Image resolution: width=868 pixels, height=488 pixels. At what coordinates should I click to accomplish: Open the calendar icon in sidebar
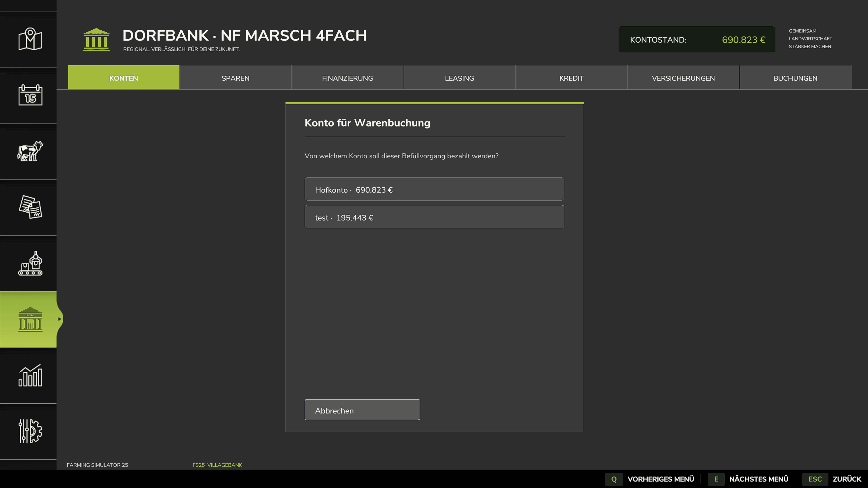point(30,95)
